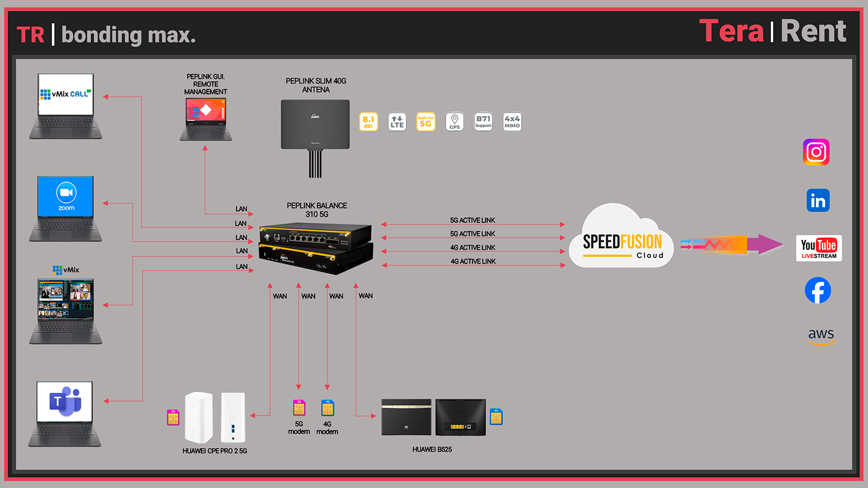This screenshot has width=868, height=488.
Task: Click the PEPLINK BALANCE 310 5G label
Action: [317, 210]
